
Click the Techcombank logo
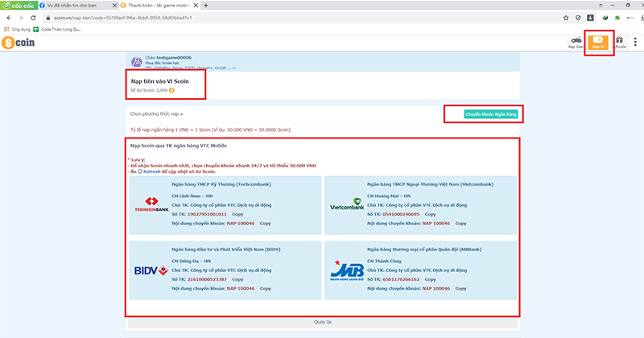tap(151, 204)
